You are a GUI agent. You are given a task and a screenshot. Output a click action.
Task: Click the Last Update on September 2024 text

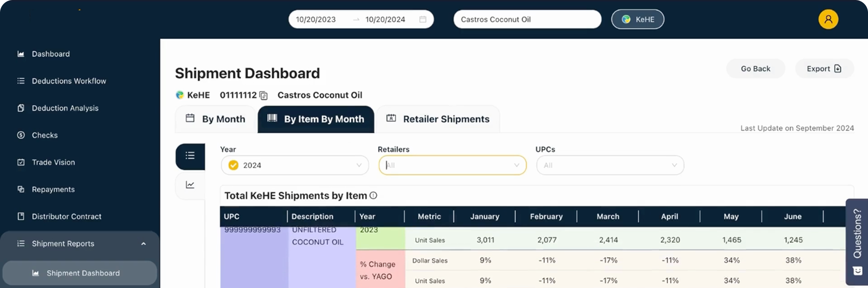[x=797, y=128]
